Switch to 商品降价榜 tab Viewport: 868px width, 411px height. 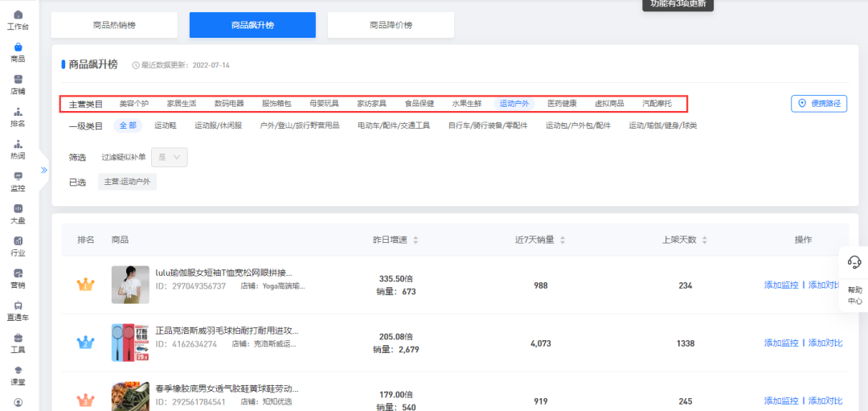391,25
